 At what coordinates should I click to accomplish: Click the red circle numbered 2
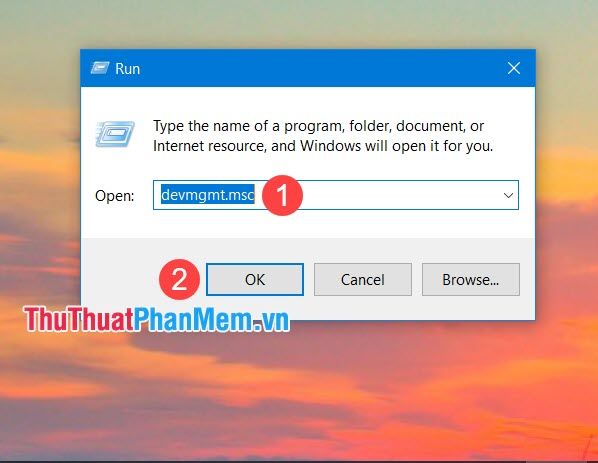[179, 279]
